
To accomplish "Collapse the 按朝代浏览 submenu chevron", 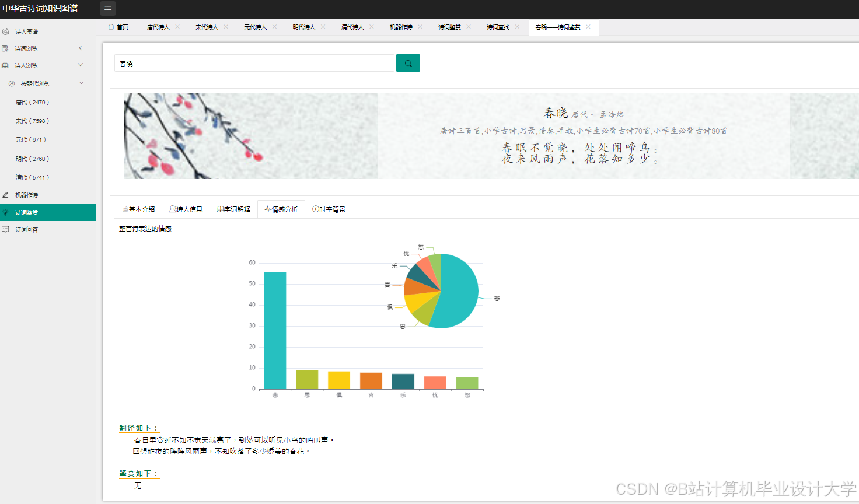I will coord(81,83).
